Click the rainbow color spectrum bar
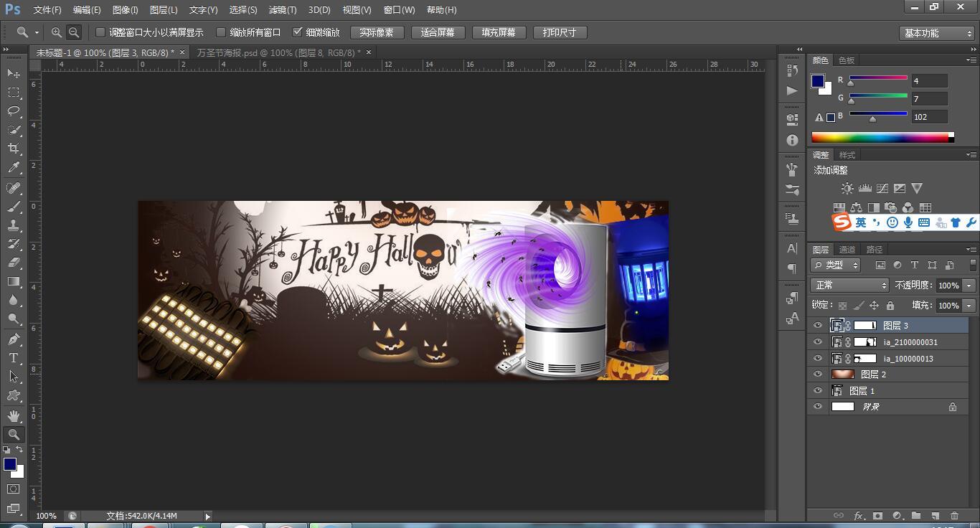 pyautogui.click(x=880, y=137)
